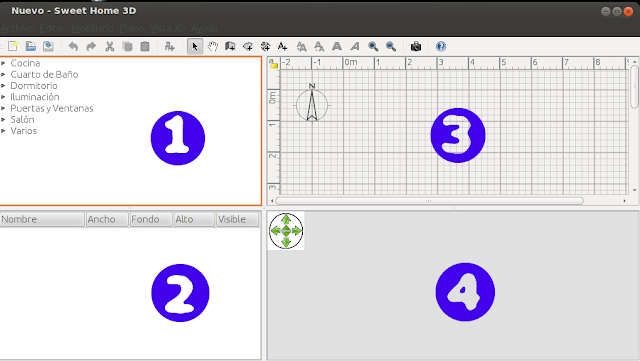Sort furniture by Nombre column header
The height and width of the screenshot is (361, 640).
tap(42, 219)
